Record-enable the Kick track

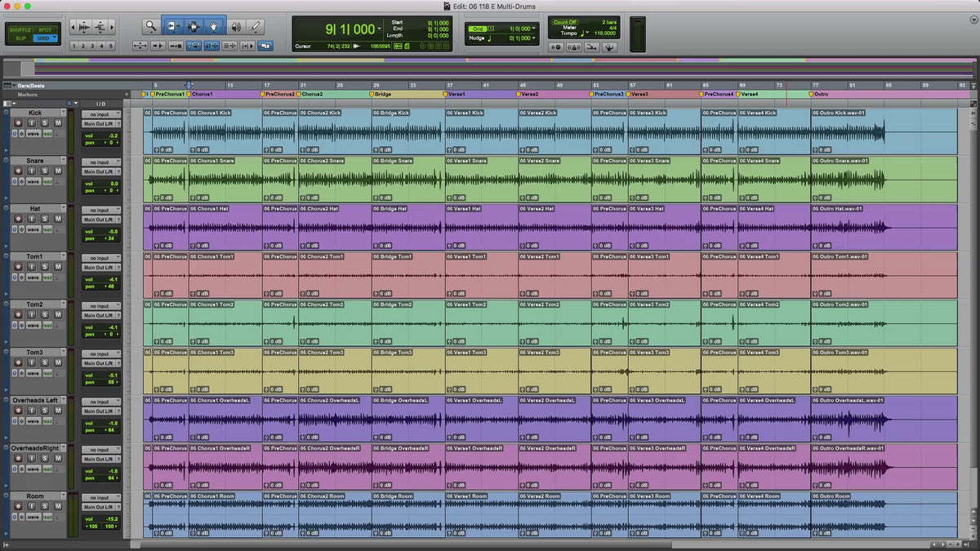[17, 122]
